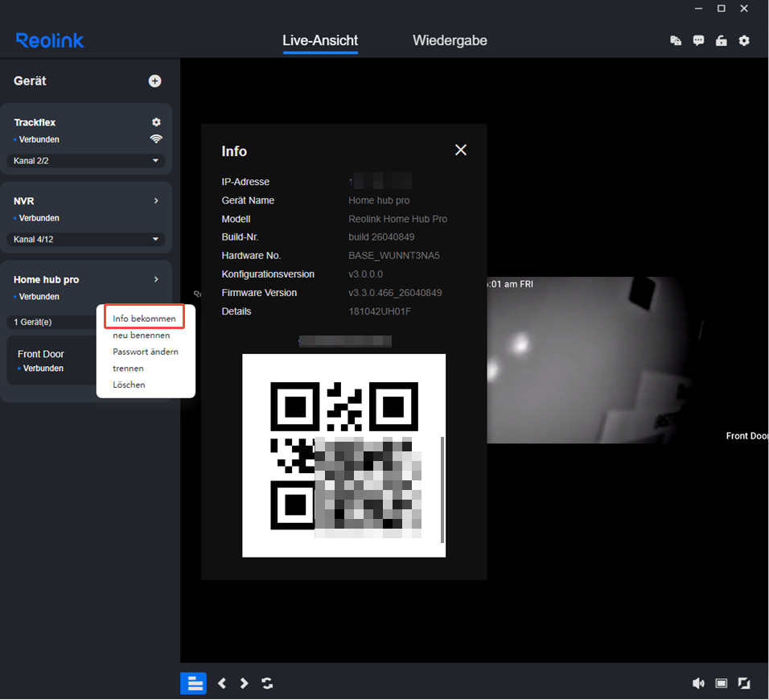Change the screen layout icon

(721, 683)
